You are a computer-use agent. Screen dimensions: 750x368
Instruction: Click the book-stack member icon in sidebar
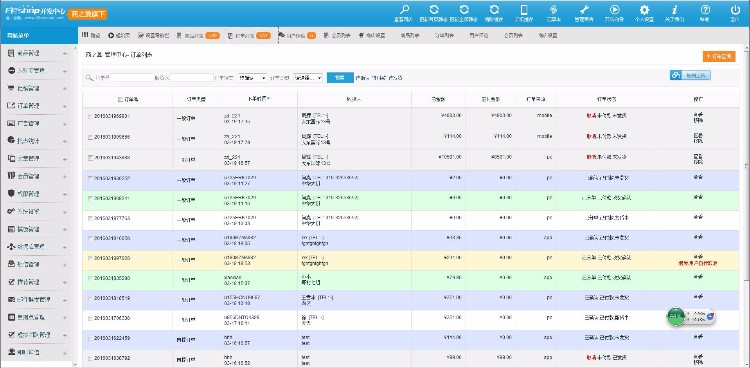[x=11, y=176]
